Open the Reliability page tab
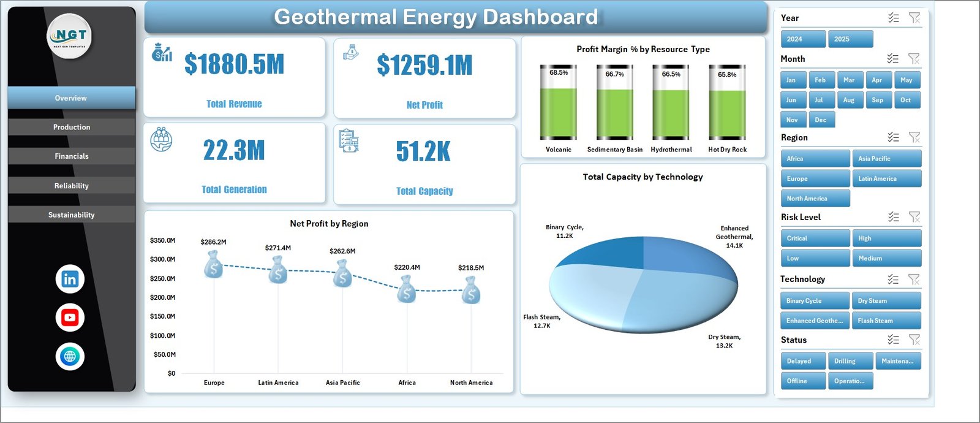The width and height of the screenshot is (980, 423). click(71, 186)
